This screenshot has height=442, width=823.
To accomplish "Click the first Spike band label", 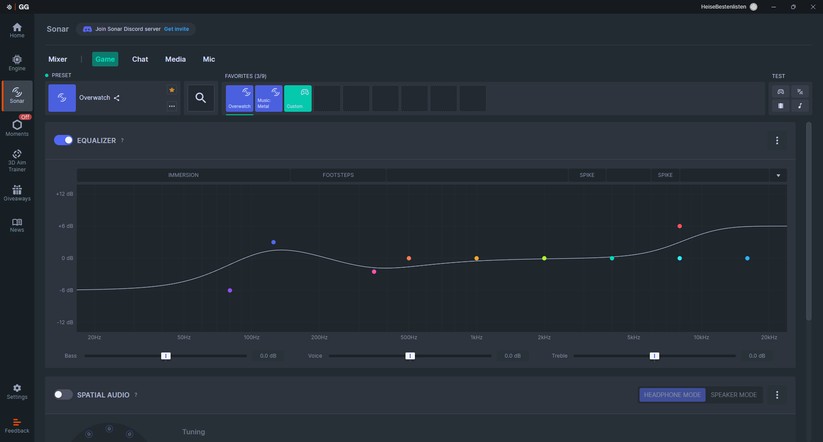I will (x=587, y=175).
